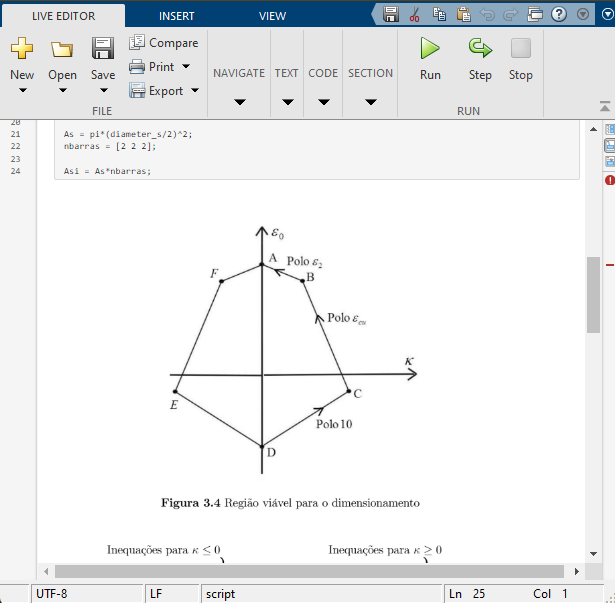Click code line 21 As = pi*(diameter_s/2)^2
615x603 pixels.
tap(128, 134)
